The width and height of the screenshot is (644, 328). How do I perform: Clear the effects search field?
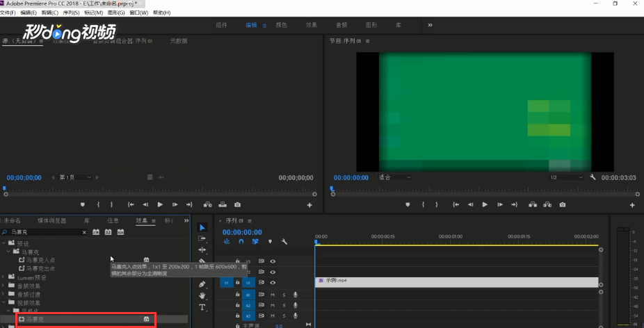coord(84,232)
